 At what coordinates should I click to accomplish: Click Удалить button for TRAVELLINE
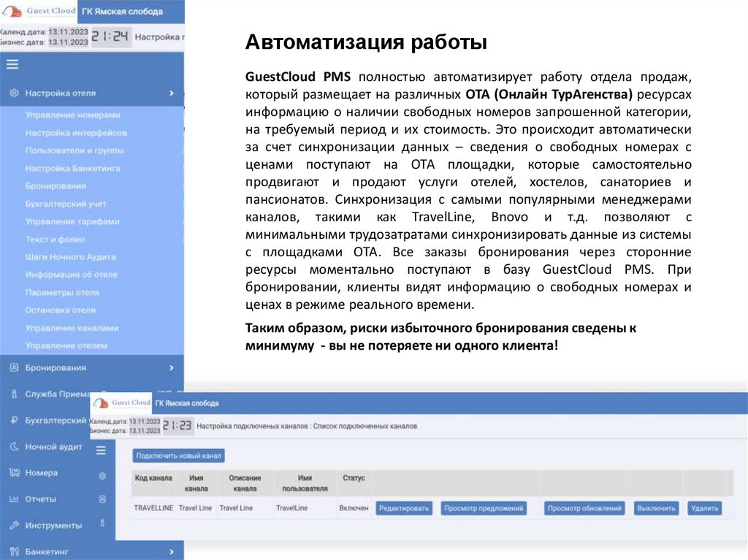[x=705, y=508]
